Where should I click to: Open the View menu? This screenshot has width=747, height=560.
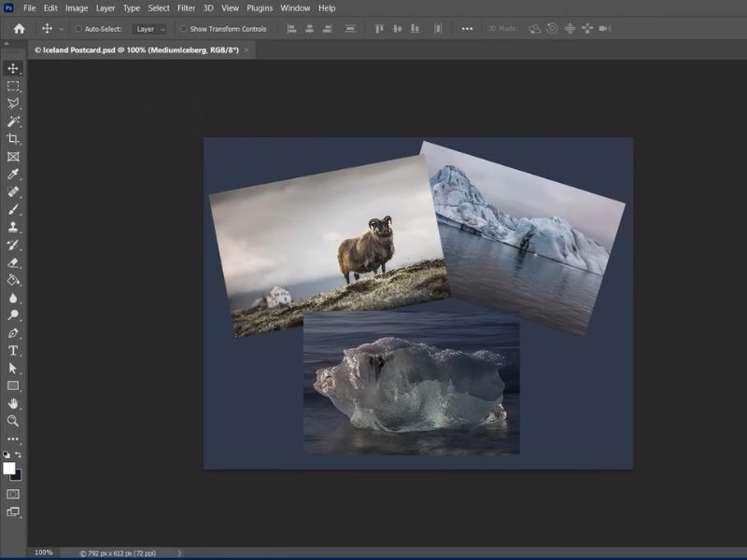pyautogui.click(x=230, y=8)
